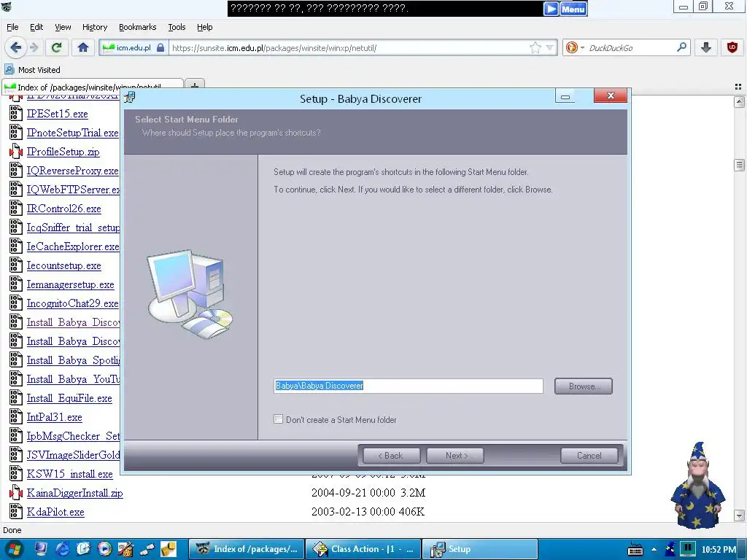Open the KdaPilot.exe link
This screenshot has width=747, height=560.
point(55,512)
